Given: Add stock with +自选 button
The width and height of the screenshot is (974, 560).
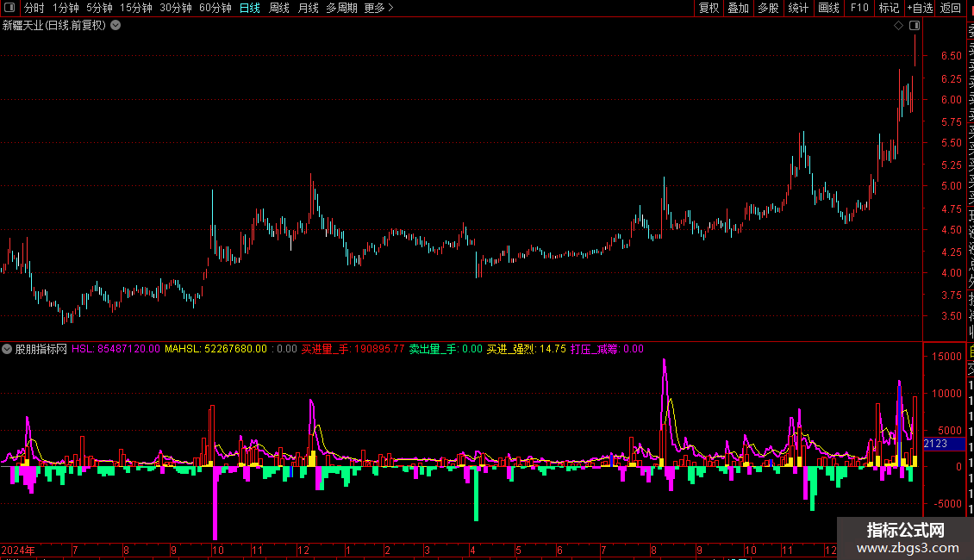Looking at the screenshot, I should pyautogui.click(x=920, y=8).
